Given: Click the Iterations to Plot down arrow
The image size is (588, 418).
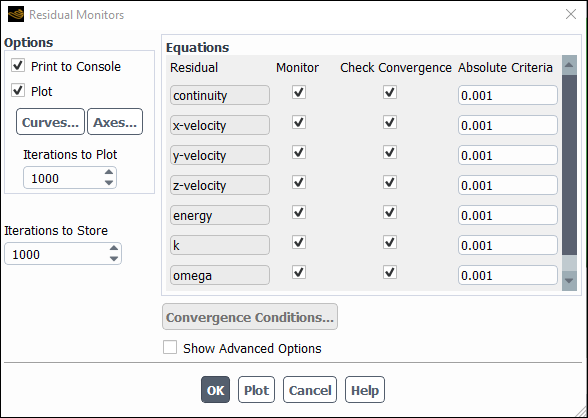Looking at the screenshot, I should tap(109, 183).
